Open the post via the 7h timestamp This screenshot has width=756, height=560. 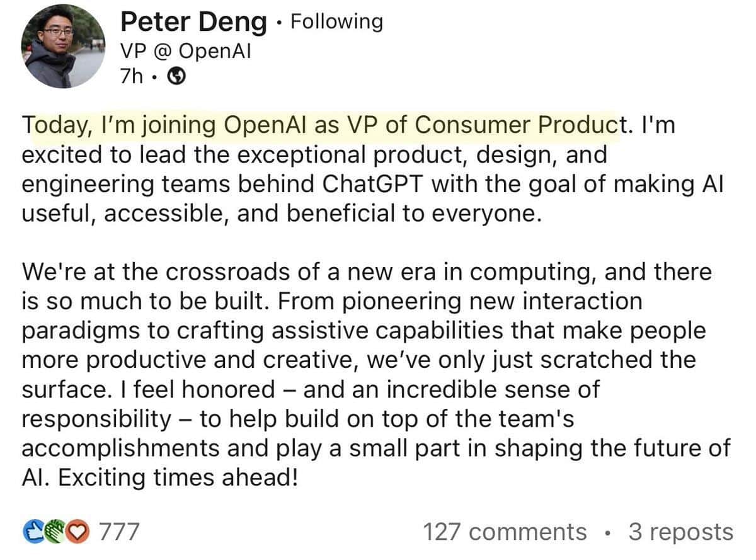tap(132, 76)
